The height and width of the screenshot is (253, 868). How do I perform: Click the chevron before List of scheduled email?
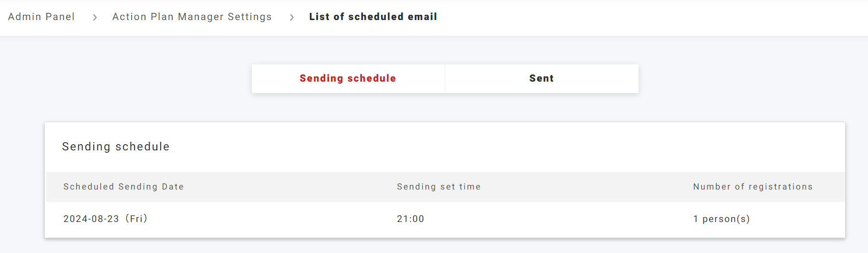click(292, 17)
